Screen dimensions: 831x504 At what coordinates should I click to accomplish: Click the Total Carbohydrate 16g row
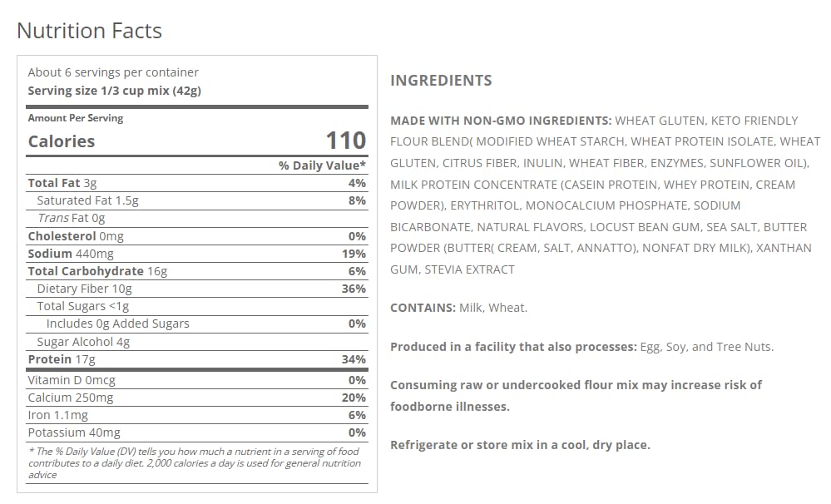(x=97, y=271)
